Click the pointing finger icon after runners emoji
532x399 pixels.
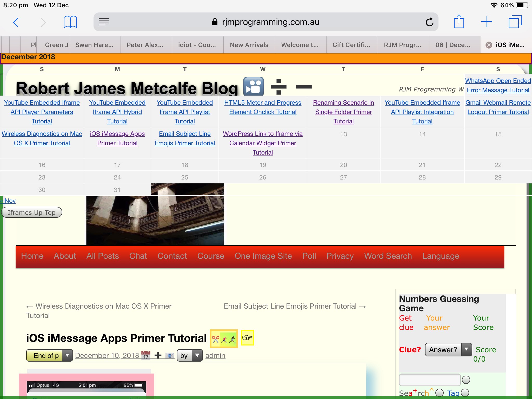click(x=248, y=338)
